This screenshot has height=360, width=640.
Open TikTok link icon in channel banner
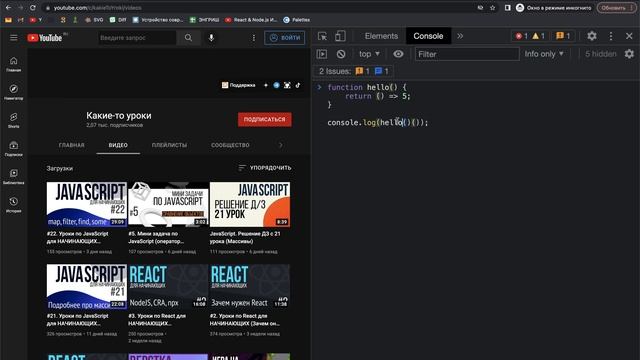click(x=298, y=85)
